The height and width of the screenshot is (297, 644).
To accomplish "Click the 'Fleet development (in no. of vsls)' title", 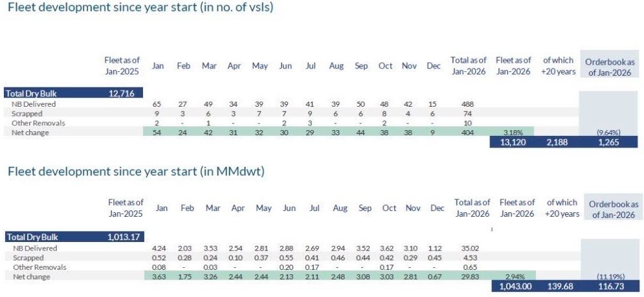I will point(139,8).
